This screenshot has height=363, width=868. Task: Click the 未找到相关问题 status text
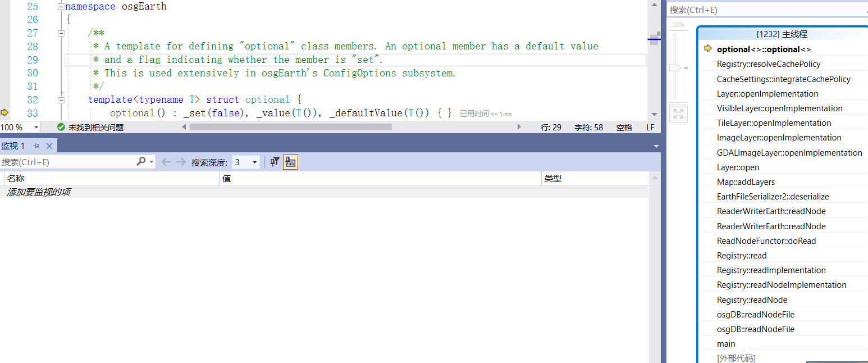95,128
